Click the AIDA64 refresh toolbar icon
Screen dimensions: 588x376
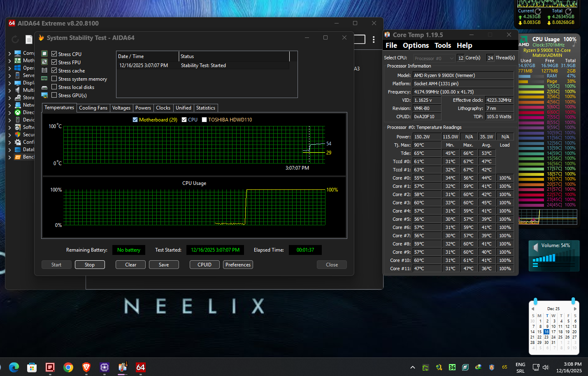[x=15, y=40]
